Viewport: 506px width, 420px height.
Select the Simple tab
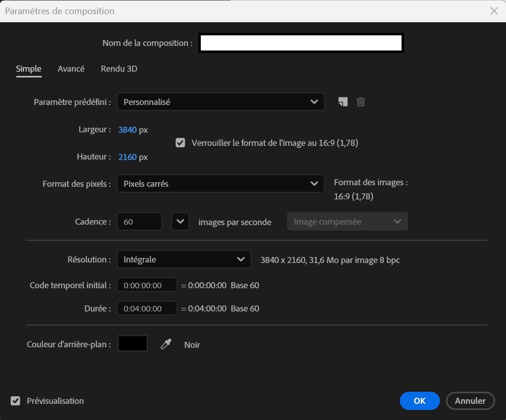pyautogui.click(x=29, y=69)
